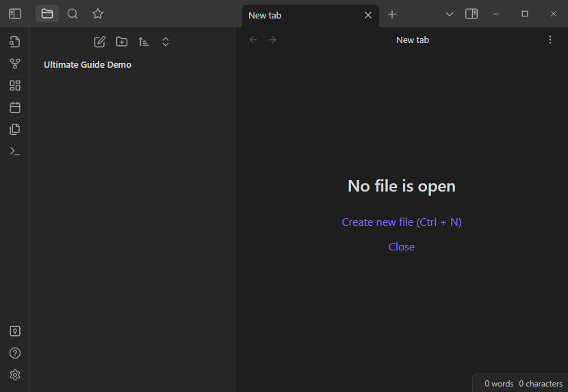Open the Help icon
This screenshot has height=392, width=568.
tap(15, 353)
